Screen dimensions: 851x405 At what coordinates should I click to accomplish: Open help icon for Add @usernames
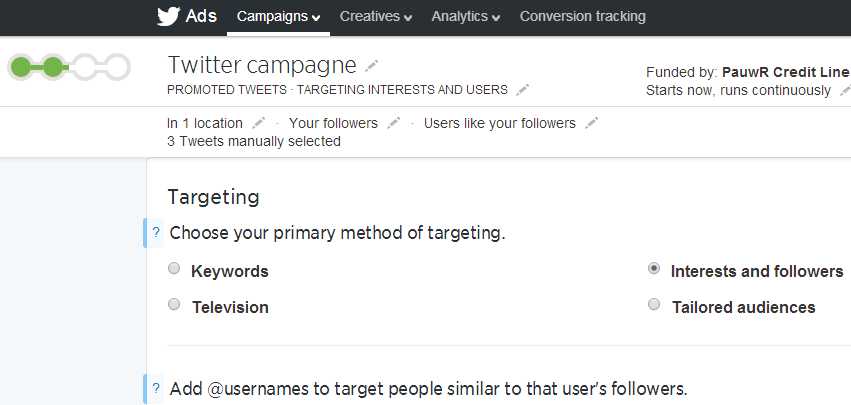pyautogui.click(x=156, y=387)
